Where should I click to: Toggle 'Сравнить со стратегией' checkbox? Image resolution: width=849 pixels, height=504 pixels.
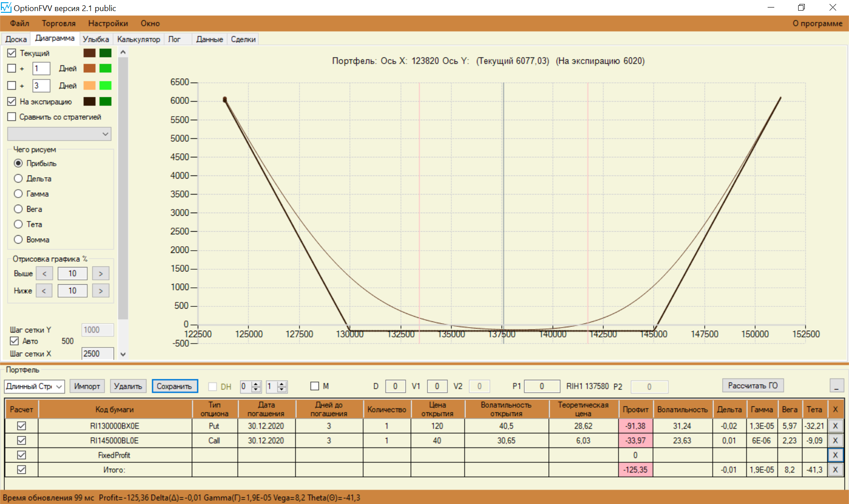click(12, 117)
